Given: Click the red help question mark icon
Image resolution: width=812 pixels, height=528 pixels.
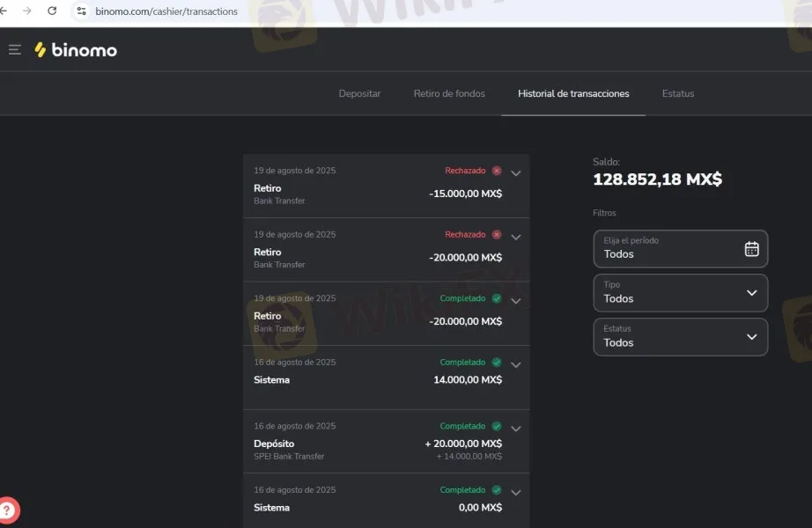Looking at the screenshot, I should (8, 510).
